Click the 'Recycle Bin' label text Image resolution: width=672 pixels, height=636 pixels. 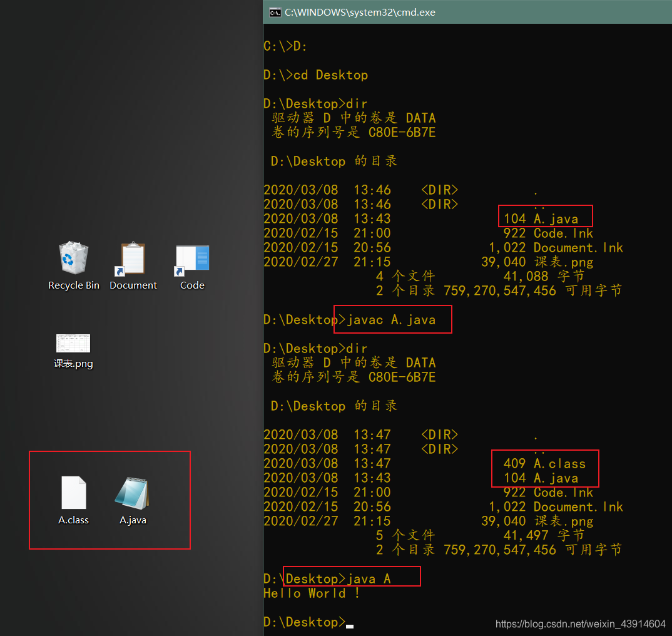74,285
